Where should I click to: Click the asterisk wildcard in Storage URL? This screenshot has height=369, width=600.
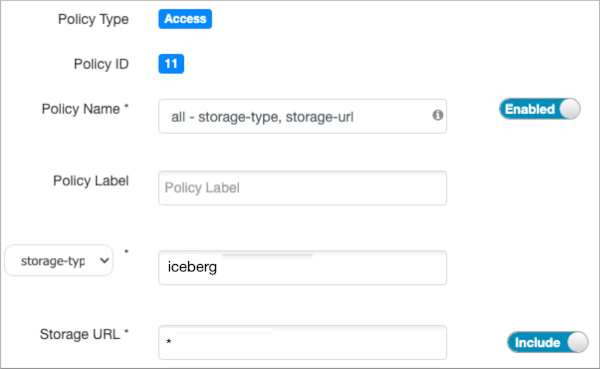click(169, 341)
